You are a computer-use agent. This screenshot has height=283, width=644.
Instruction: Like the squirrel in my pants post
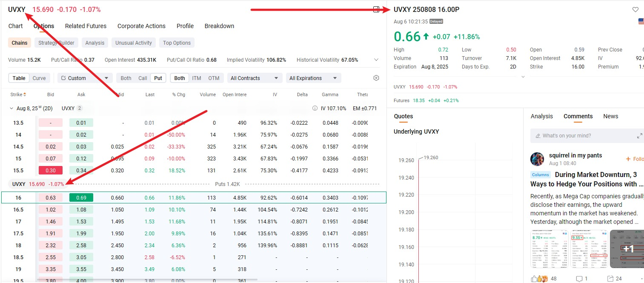tap(534, 279)
